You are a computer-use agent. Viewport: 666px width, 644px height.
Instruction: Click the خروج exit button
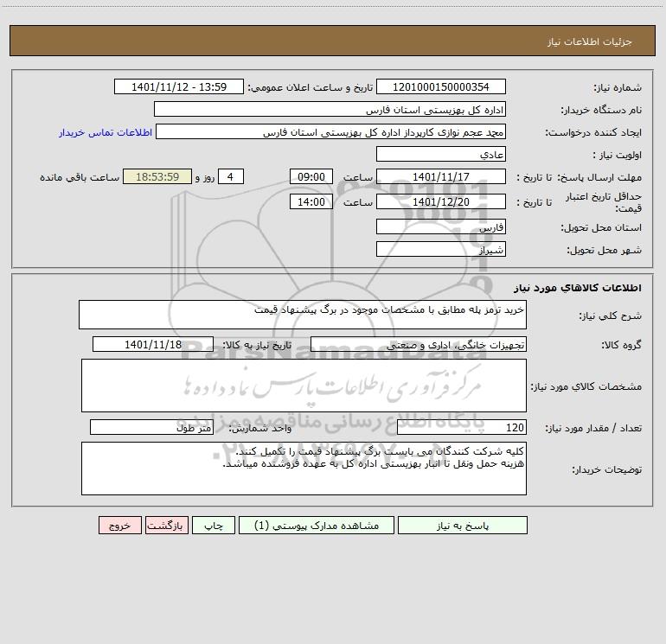(119, 525)
